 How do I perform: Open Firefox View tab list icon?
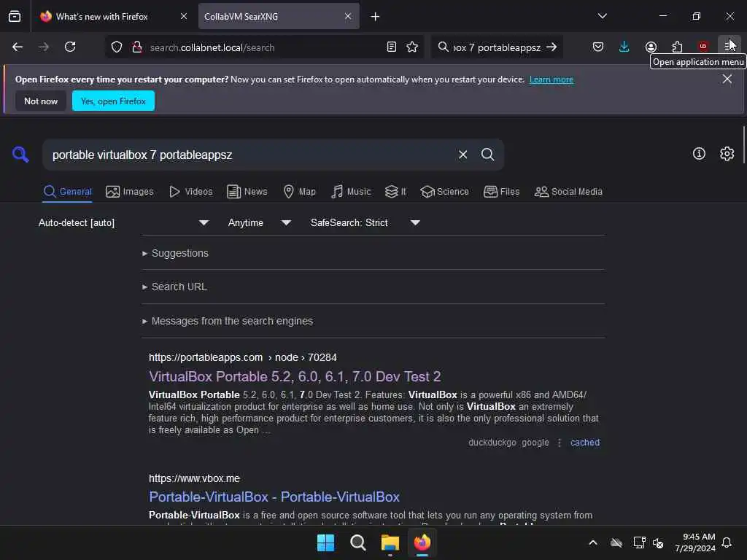click(x=15, y=16)
